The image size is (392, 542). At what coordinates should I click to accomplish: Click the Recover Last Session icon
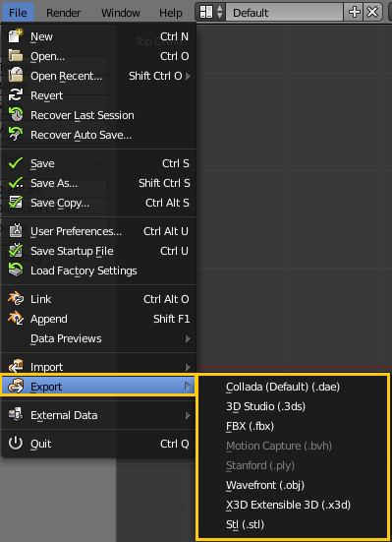[16, 114]
